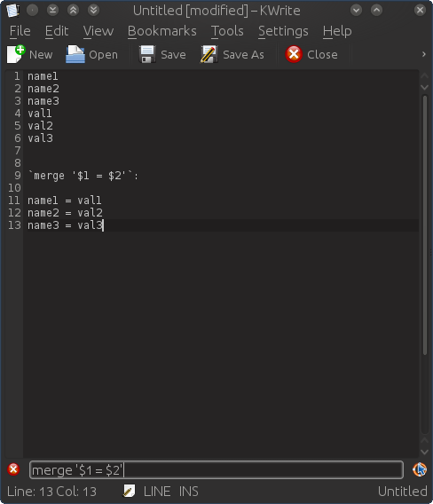Click line number 13 in the gutter
This screenshot has height=504, width=433.
pos(14,225)
